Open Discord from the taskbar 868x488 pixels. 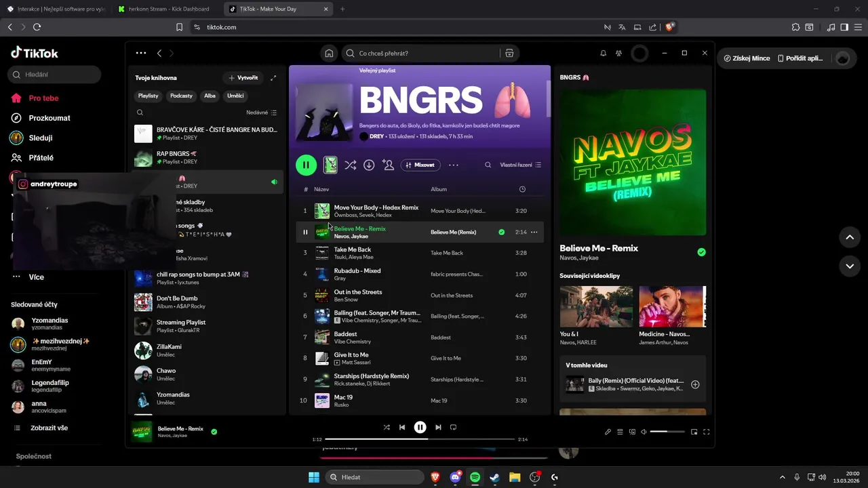coord(456,477)
